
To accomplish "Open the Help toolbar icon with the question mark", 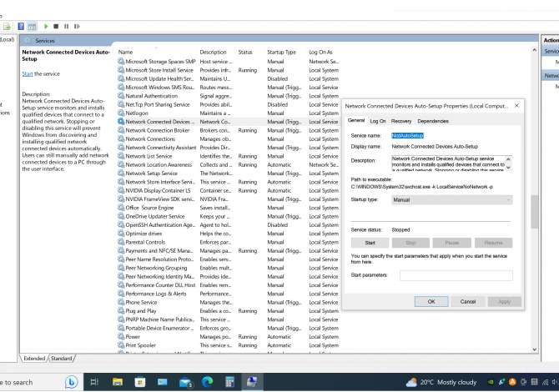I will click(x=21, y=27).
